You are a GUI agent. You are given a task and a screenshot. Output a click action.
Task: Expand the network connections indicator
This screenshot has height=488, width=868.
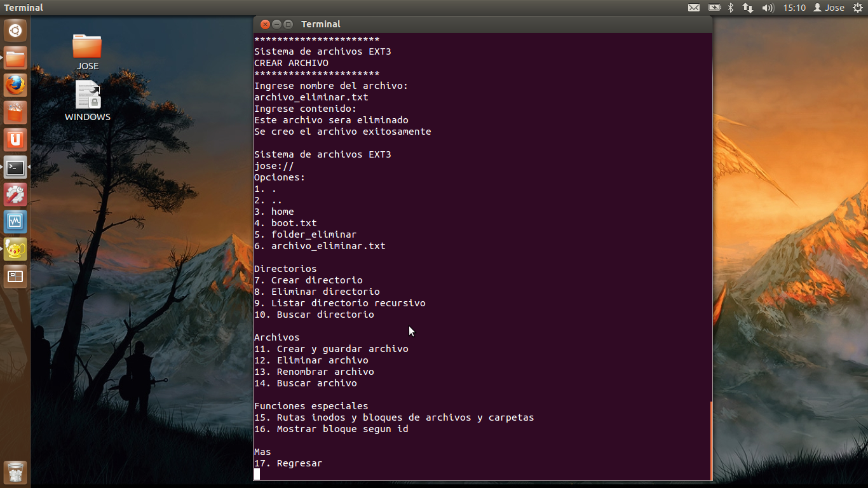[748, 8]
